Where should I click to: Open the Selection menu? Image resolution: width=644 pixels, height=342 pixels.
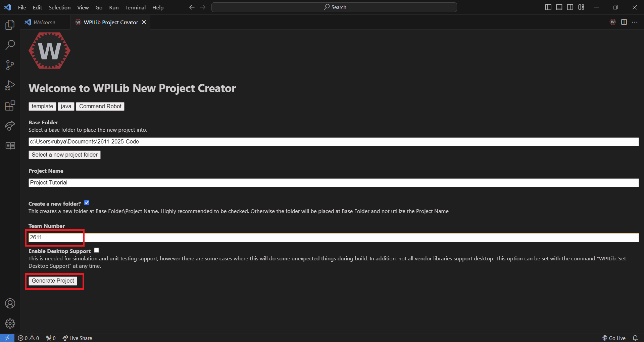(x=59, y=7)
